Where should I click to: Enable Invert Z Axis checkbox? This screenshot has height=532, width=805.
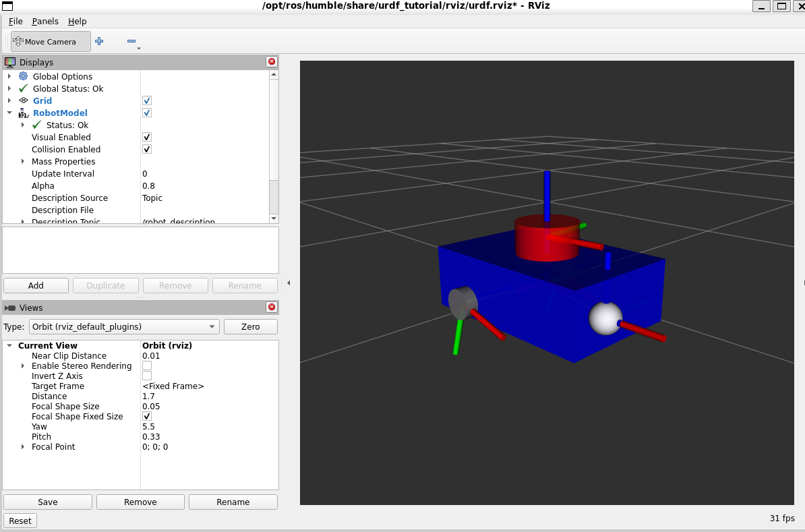pyautogui.click(x=147, y=376)
